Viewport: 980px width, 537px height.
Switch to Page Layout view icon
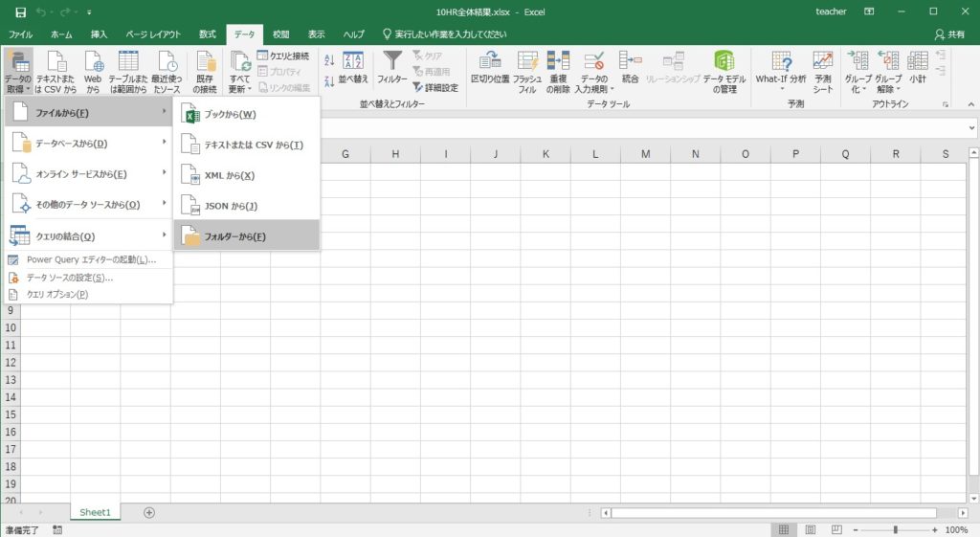pyautogui.click(x=810, y=529)
